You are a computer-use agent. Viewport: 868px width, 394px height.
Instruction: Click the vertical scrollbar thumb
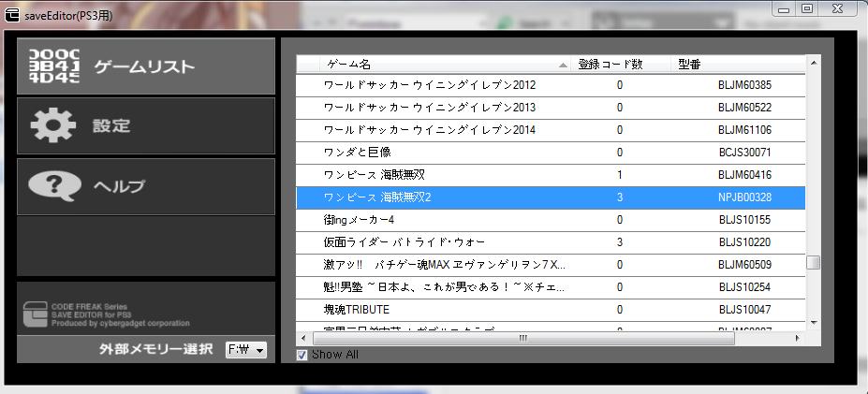click(x=813, y=262)
